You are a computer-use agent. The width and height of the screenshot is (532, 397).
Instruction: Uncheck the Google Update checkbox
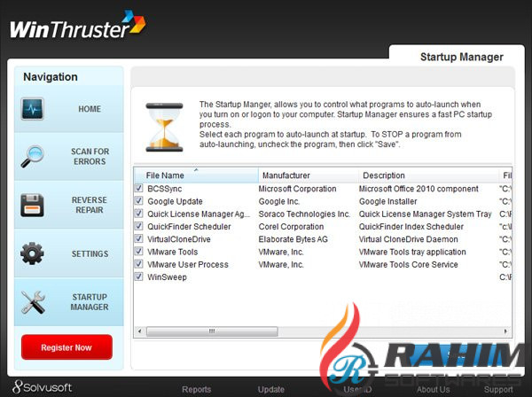coord(139,200)
